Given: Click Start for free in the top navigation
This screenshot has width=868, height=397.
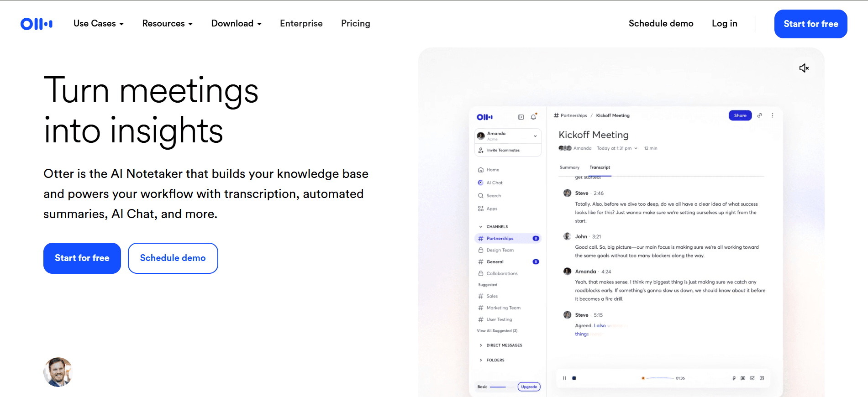Looking at the screenshot, I should [811, 24].
